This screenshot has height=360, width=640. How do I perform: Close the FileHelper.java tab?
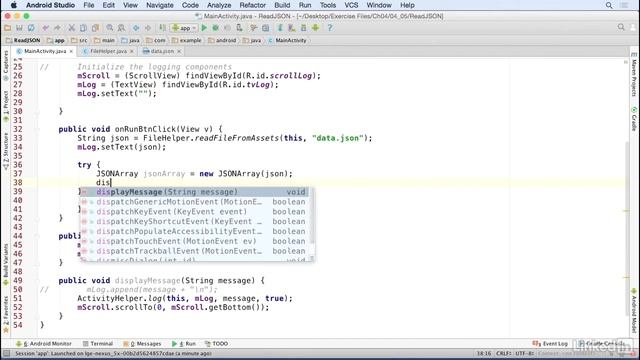[131, 51]
